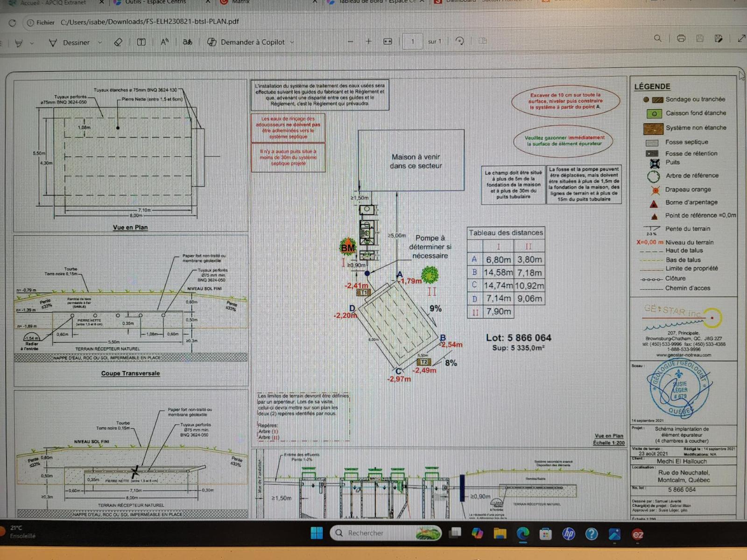Open the highlighter options dropdown arrow
Image resolution: width=747 pixels, height=560 pixels.
pos(32,43)
